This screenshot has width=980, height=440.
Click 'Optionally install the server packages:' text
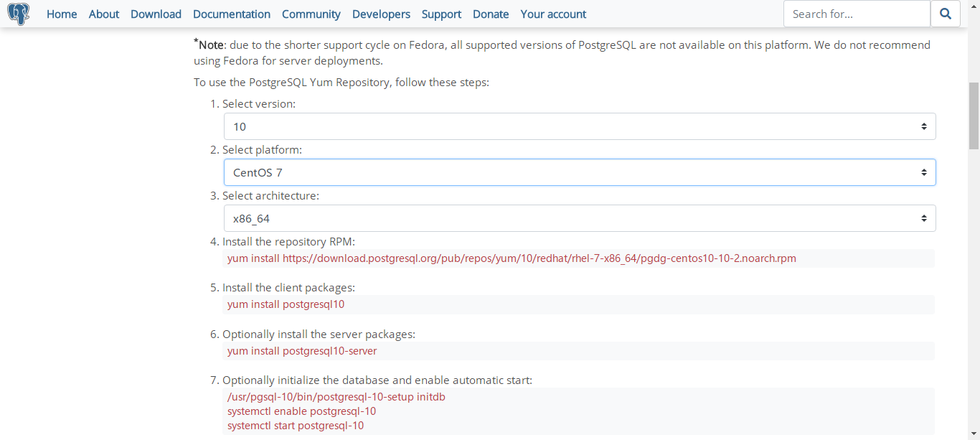pyautogui.click(x=319, y=334)
